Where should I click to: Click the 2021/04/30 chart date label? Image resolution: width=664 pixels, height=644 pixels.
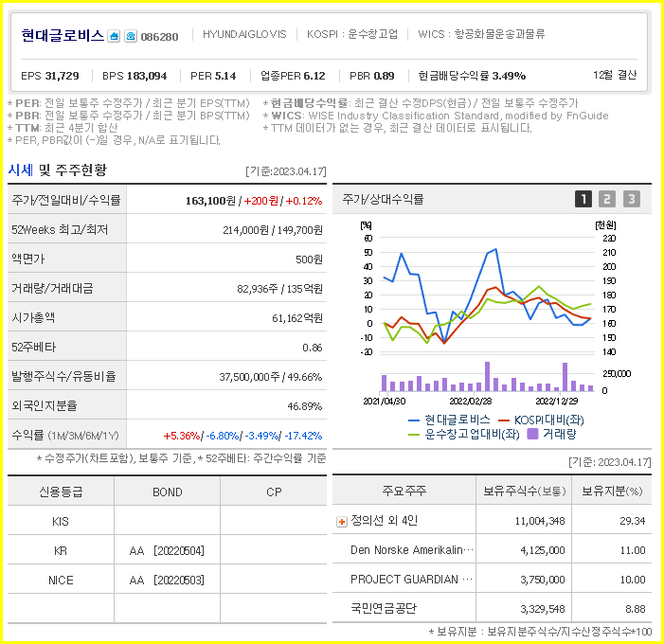[384, 401]
